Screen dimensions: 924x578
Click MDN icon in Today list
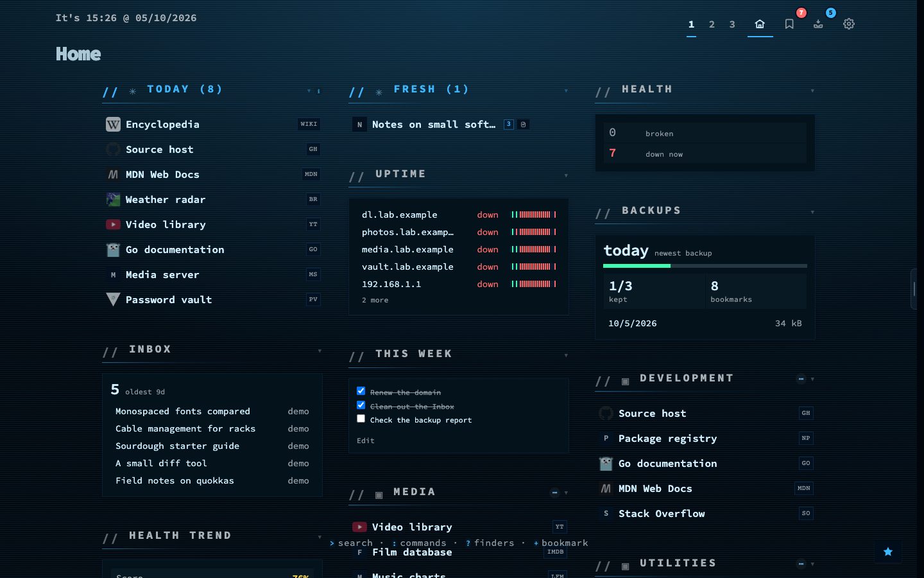pyautogui.click(x=113, y=175)
